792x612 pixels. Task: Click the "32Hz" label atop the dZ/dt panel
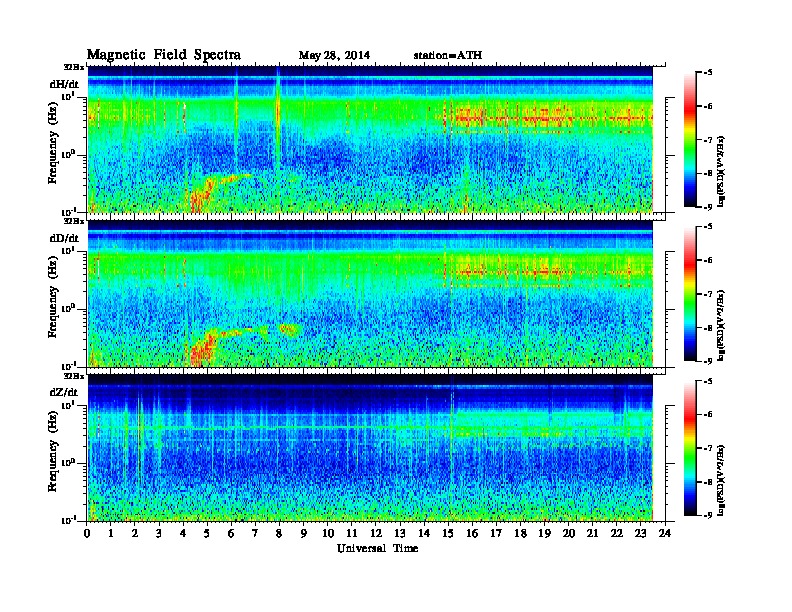(74, 376)
